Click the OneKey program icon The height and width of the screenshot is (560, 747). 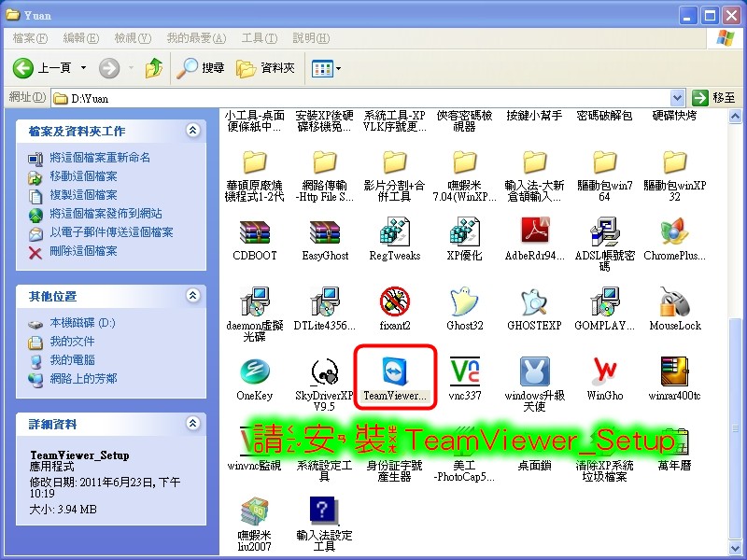pos(254,371)
